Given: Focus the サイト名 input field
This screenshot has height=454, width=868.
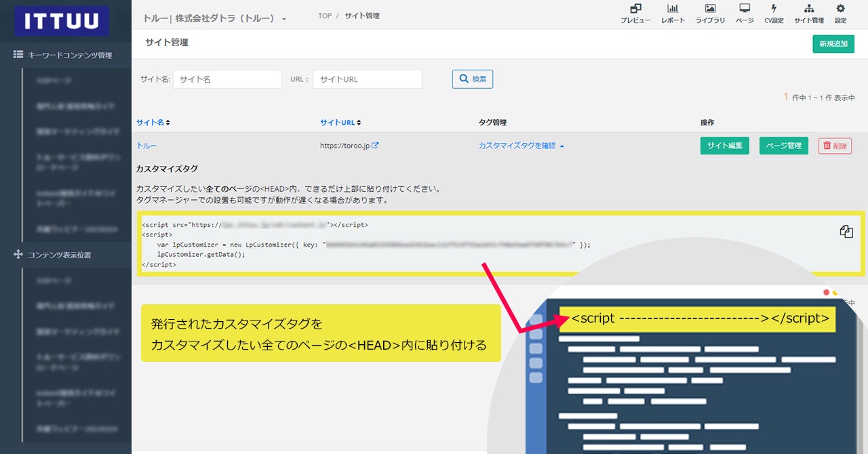Looking at the screenshot, I should point(227,79).
